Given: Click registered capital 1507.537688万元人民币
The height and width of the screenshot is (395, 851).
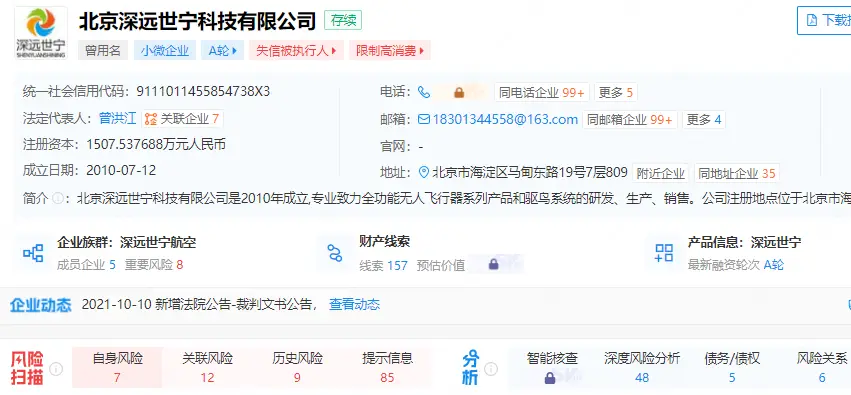Looking at the screenshot, I should point(156,144).
